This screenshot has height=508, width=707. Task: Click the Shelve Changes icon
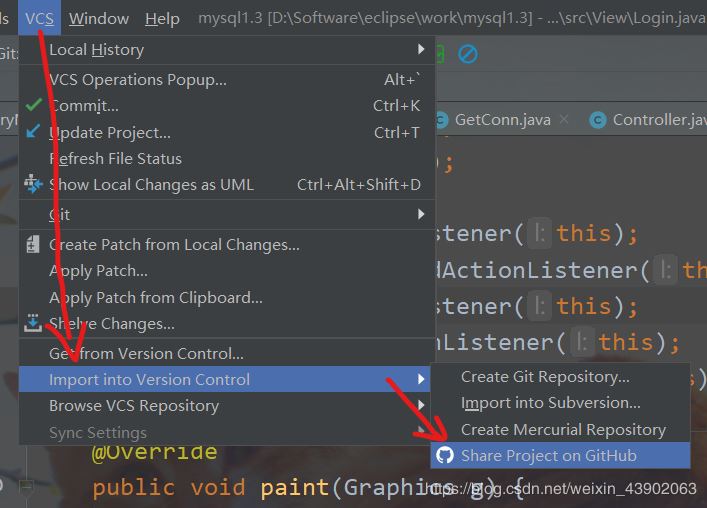[33, 323]
